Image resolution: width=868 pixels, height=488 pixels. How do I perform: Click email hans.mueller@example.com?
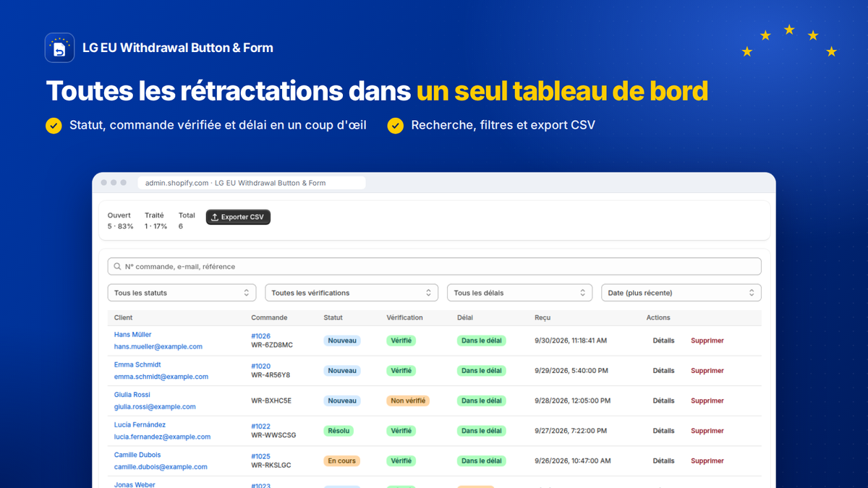(158, 347)
